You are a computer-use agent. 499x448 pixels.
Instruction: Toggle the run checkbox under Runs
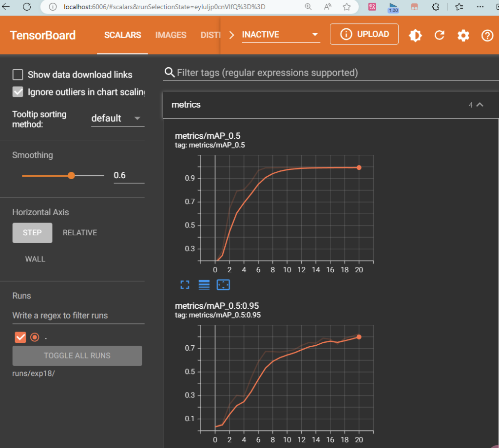coord(20,337)
